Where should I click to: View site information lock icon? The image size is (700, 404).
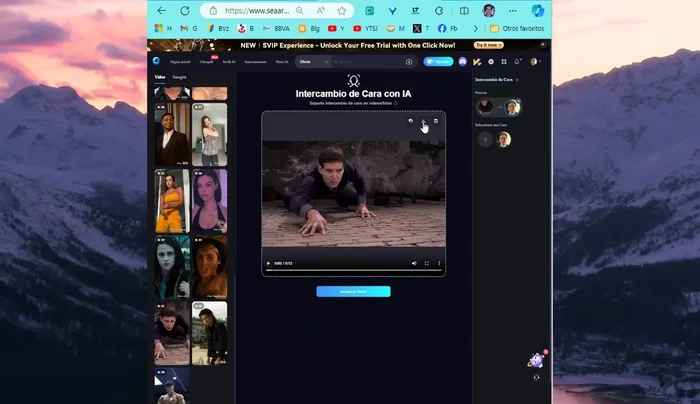pos(213,11)
